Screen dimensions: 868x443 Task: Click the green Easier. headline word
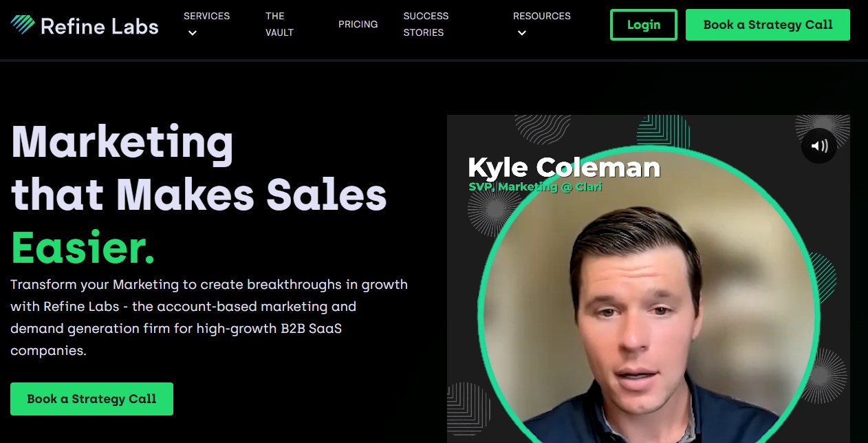(x=83, y=247)
